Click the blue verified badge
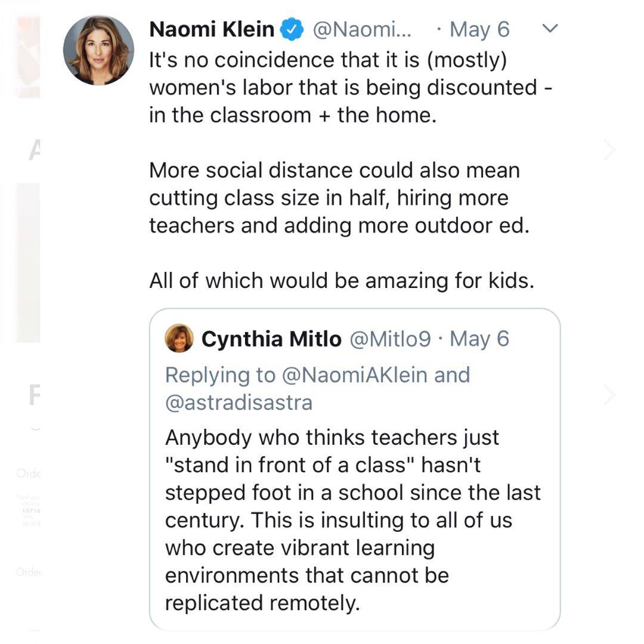 click(292, 30)
